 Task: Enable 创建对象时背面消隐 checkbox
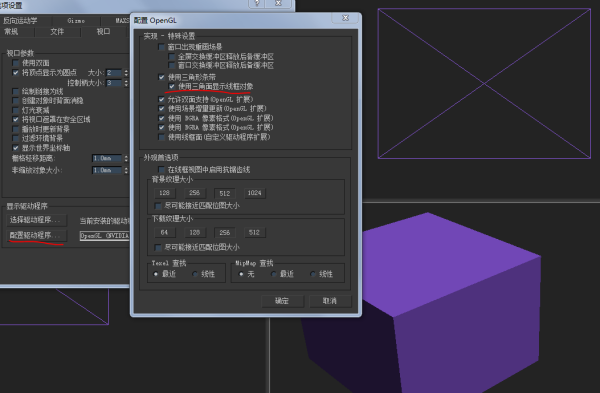[16, 101]
